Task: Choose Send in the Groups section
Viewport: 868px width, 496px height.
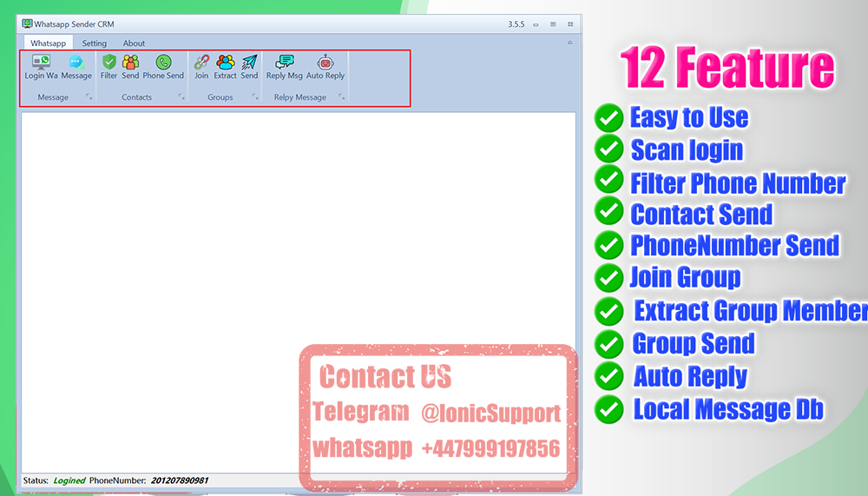Action: 249,67
